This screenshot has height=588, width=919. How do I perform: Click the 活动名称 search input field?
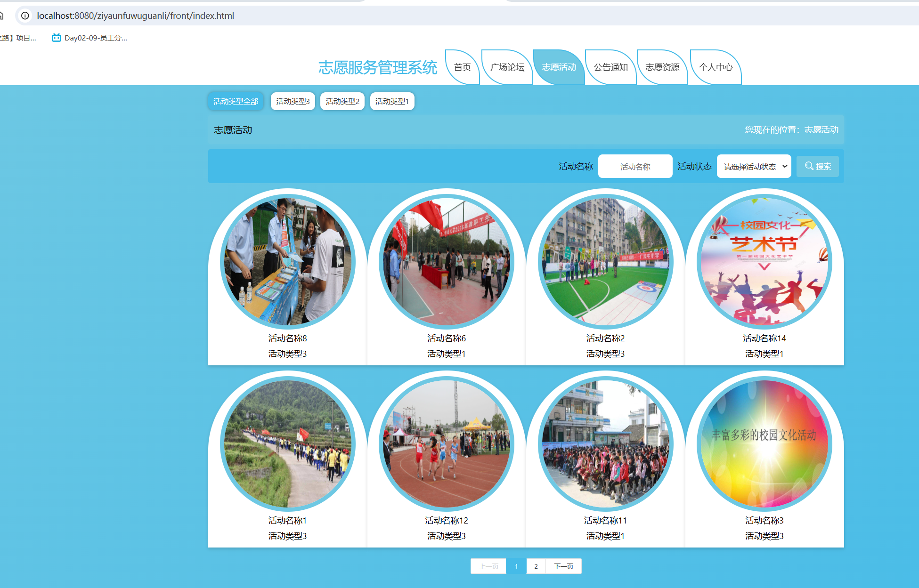(x=634, y=166)
